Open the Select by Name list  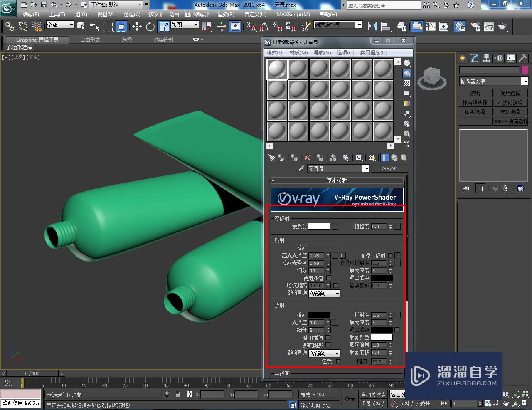click(94, 27)
